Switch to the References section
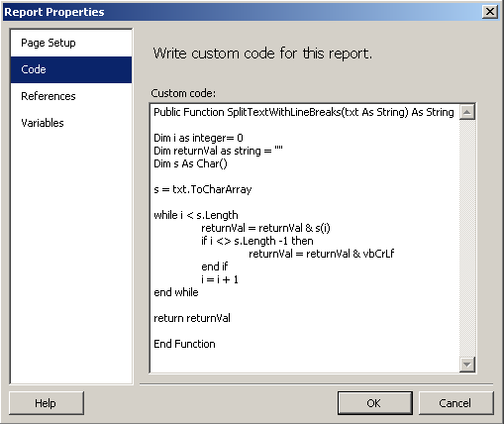Image resolution: width=504 pixels, height=424 pixels. pyautogui.click(x=71, y=96)
